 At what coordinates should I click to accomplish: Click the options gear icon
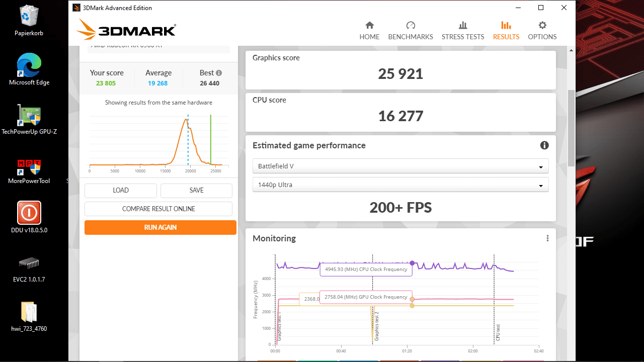[542, 25]
